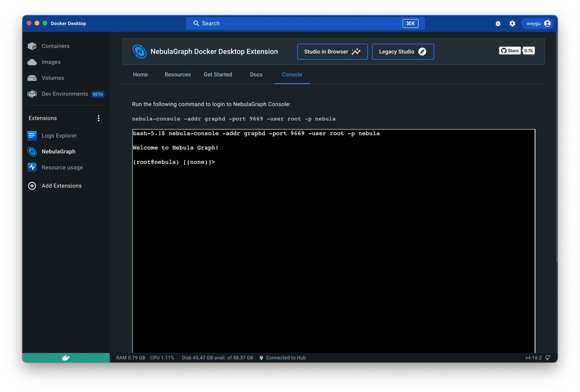Click the Connected to Hub plug icon

(261, 358)
